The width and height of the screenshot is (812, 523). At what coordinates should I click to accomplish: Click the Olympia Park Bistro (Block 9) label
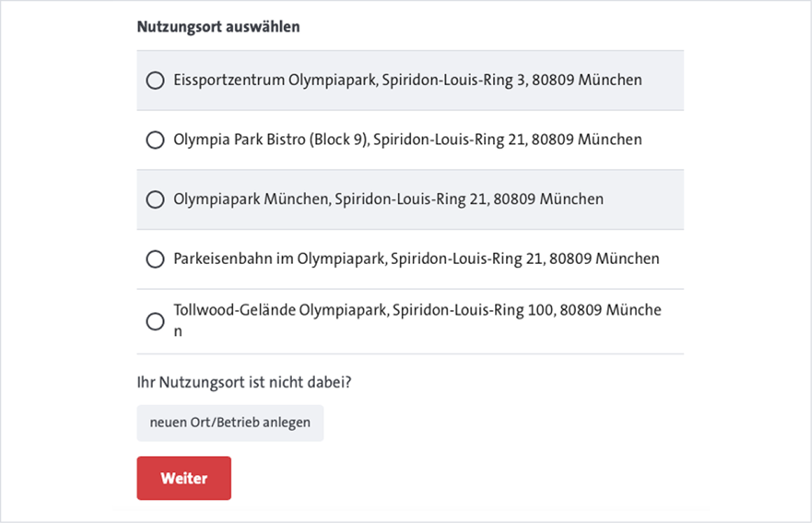(x=407, y=140)
